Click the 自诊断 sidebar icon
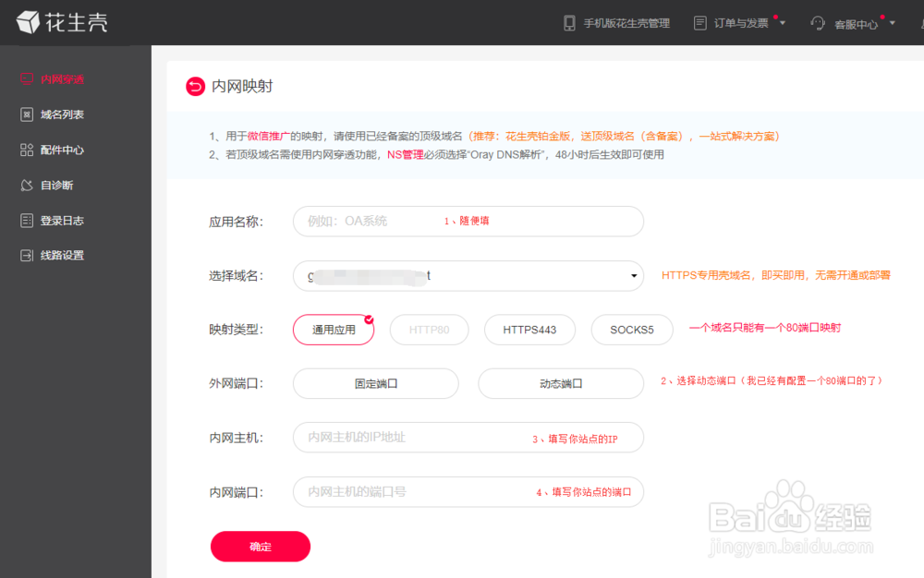924x578 pixels. coord(27,185)
